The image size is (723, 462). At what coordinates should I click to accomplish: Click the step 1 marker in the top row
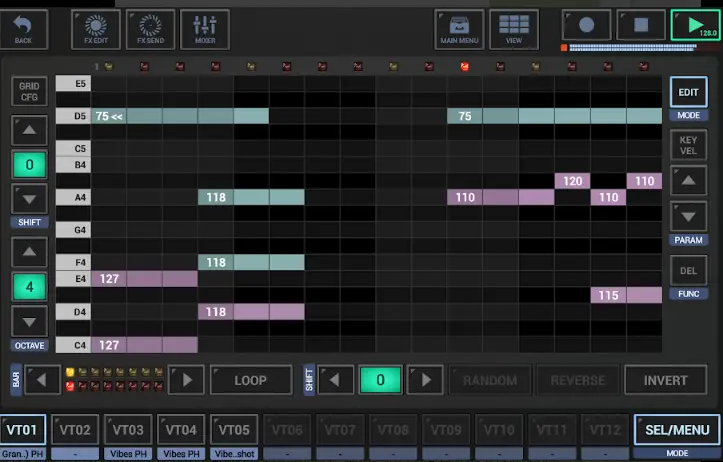click(108, 66)
